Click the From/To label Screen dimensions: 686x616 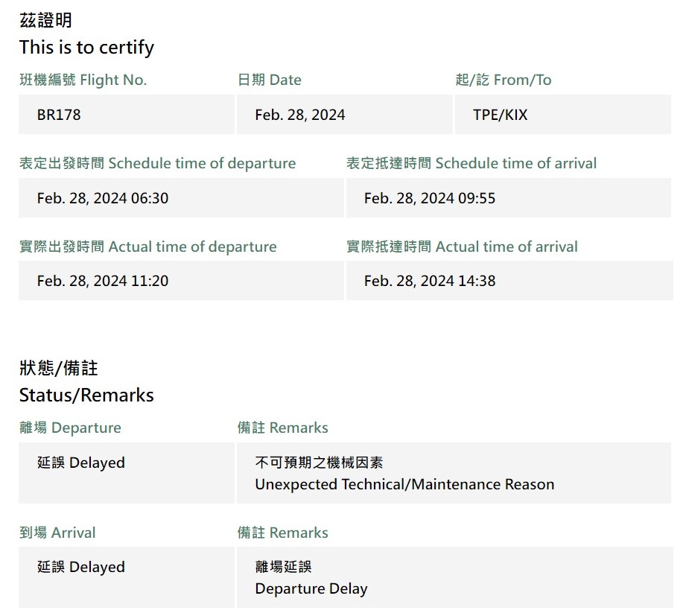coord(504,80)
